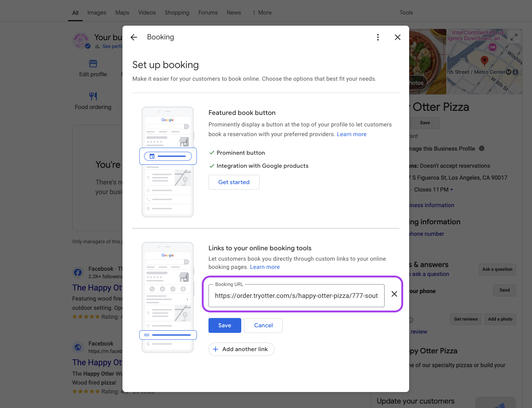
Task: Click the business logo avatar
Action: [81, 41]
